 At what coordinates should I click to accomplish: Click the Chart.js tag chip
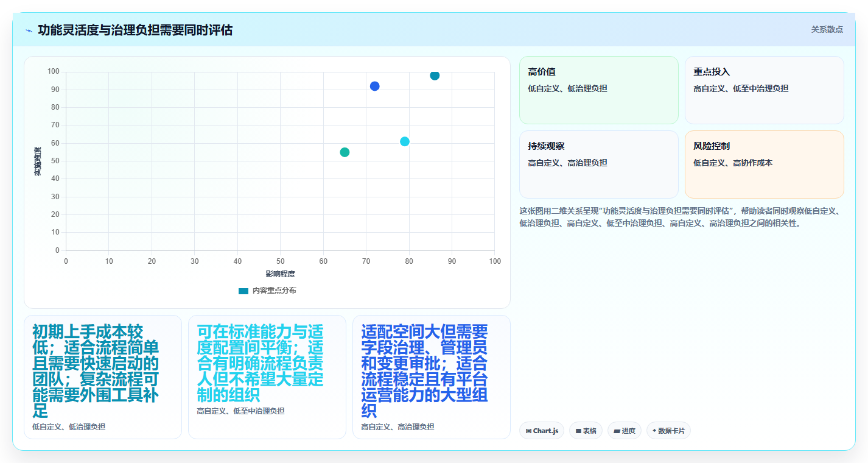[542, 431]
